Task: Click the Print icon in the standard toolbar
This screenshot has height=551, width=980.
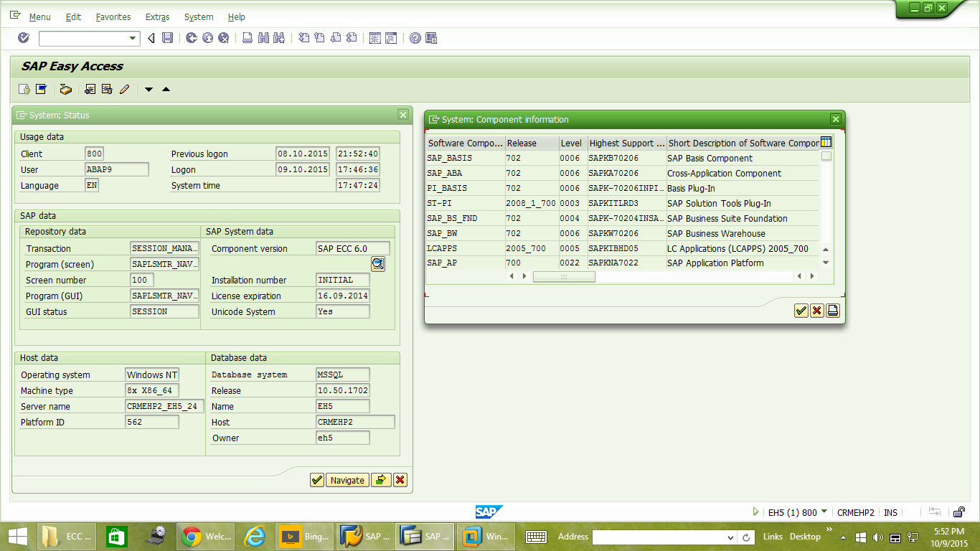Action: 248,38
